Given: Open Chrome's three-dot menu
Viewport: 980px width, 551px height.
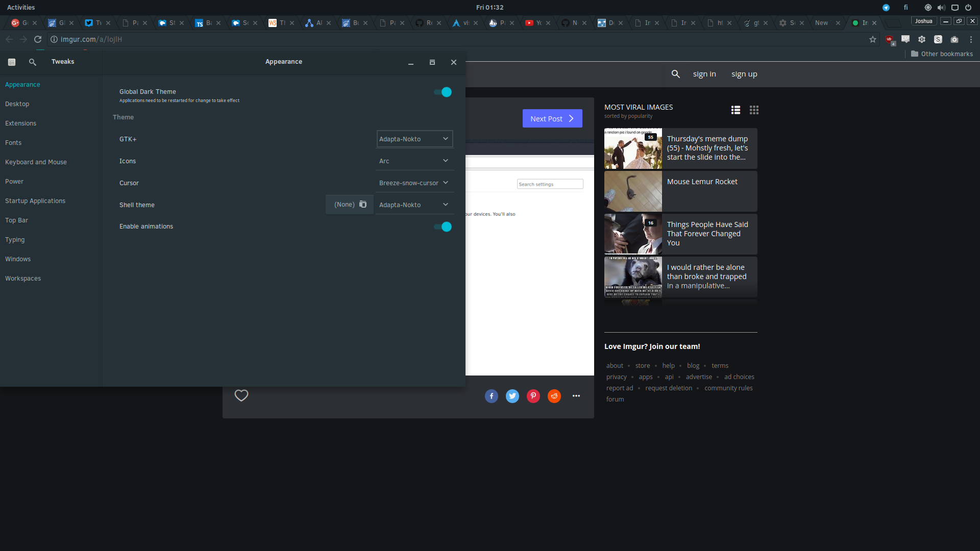Looking at the screenshot, I should coord(971,39).
